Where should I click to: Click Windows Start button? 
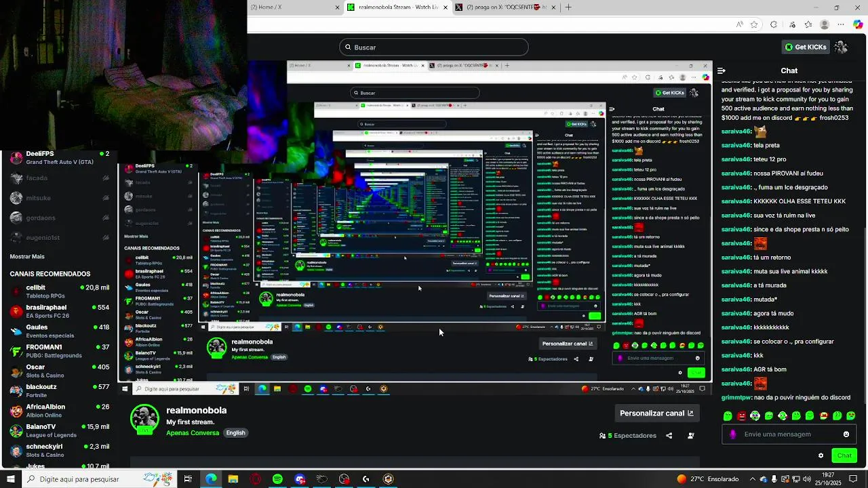tap(10, 479)
